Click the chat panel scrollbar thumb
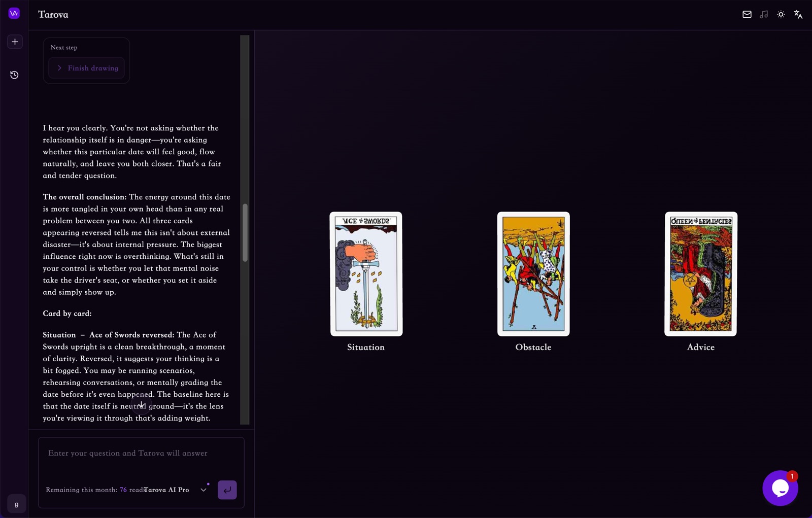Screen dimensions: 812x518 click(245, 233)
